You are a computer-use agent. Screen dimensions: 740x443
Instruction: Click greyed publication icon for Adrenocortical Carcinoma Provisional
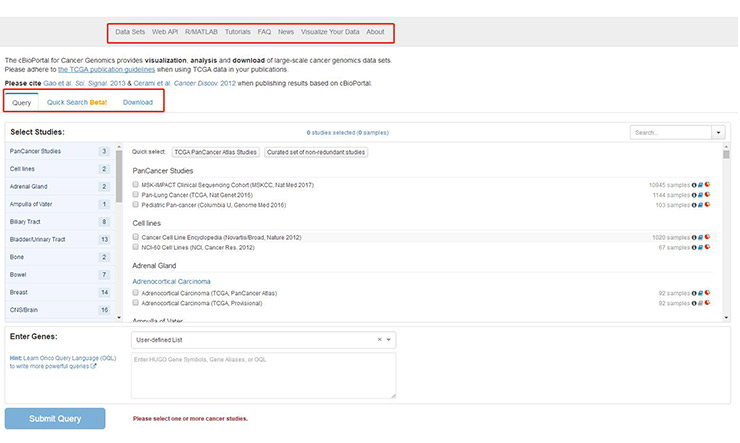pos(700,303)
